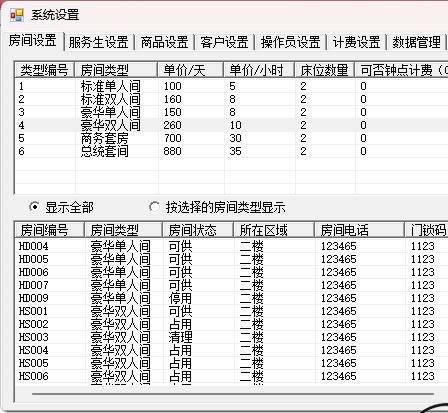The height and width of the screenshot is (413, 448).
Task: Select room HS003 with 清理 status
Action: 231,337
